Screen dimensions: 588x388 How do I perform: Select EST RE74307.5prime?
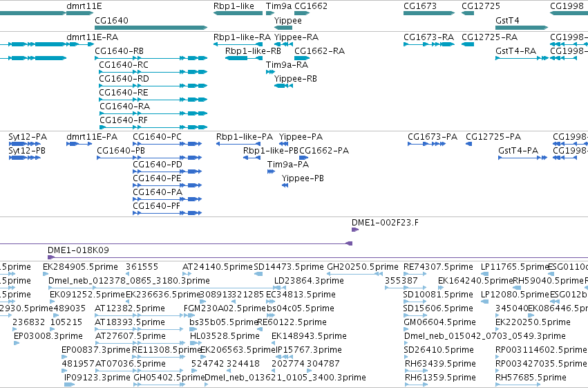[438, 267]
